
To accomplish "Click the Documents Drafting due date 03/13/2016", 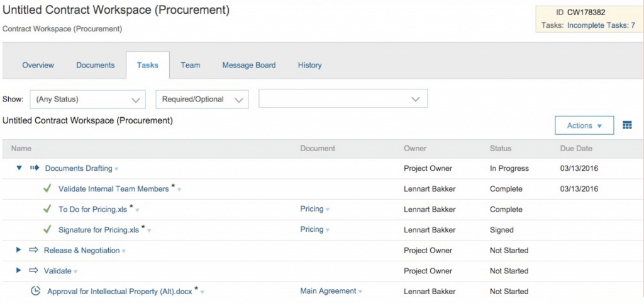I will (x=579, y=168).
